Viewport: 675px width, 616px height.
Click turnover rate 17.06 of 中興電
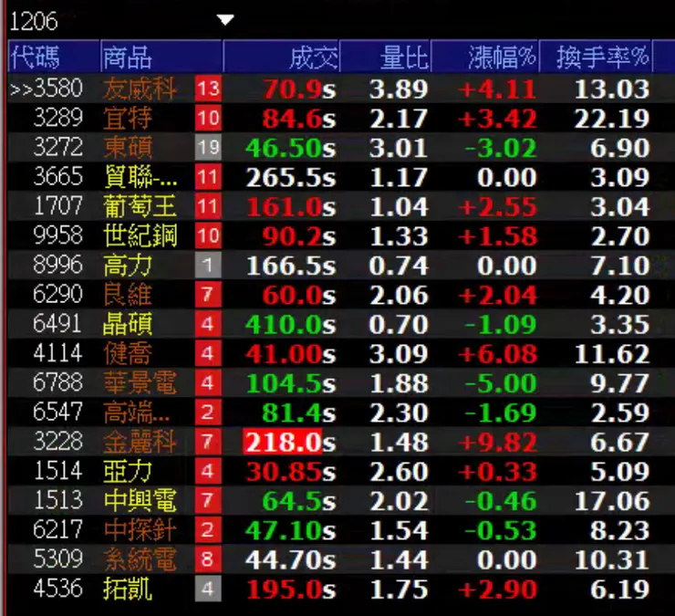(612, 500)
